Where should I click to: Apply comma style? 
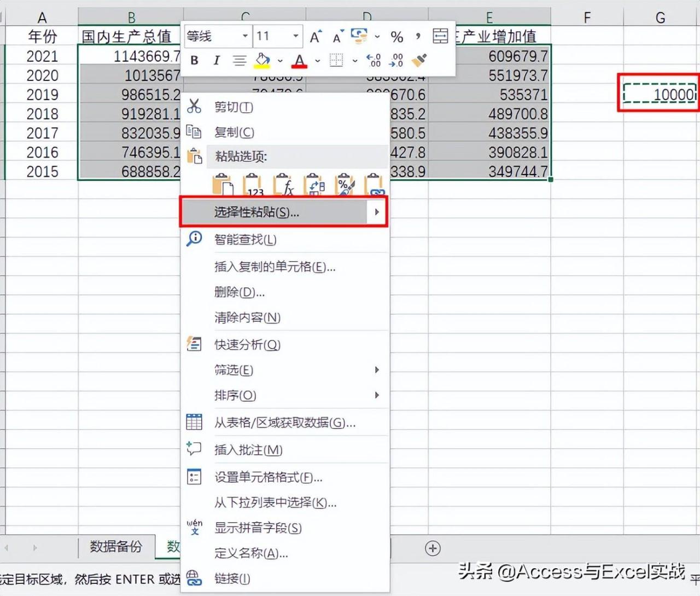click(x=418, y=37)
